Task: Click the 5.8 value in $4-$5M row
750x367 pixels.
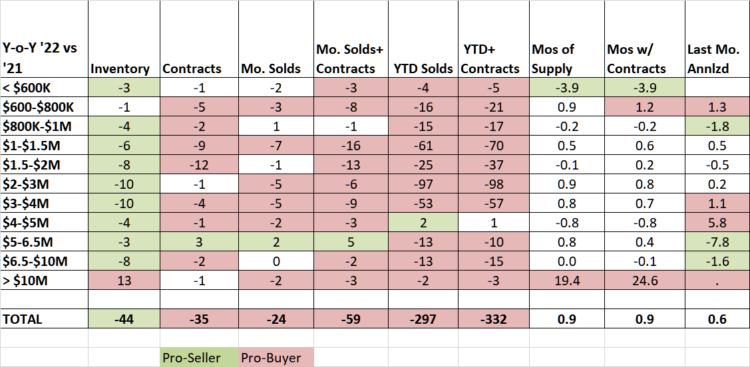Action: 717,223
